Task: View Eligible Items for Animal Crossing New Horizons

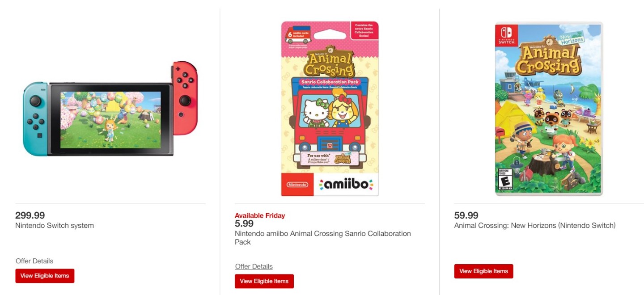Action: pyautogui.click(x=484, y=271)
